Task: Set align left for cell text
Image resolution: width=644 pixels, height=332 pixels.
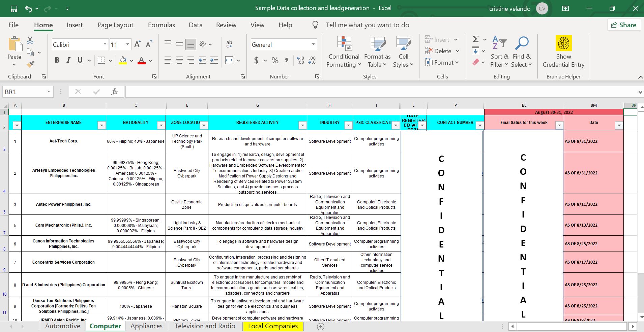Action: click(x=168, y=61)
